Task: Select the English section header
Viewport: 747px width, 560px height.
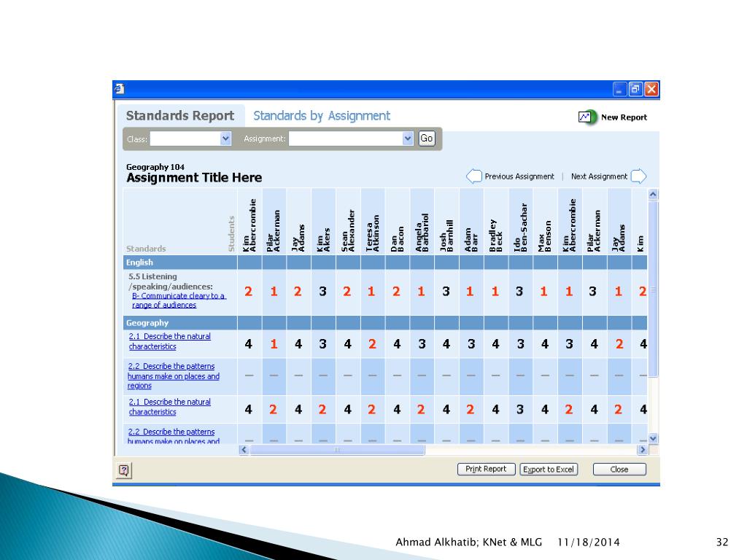Action: pyautogui.click(x=180, y=262)
